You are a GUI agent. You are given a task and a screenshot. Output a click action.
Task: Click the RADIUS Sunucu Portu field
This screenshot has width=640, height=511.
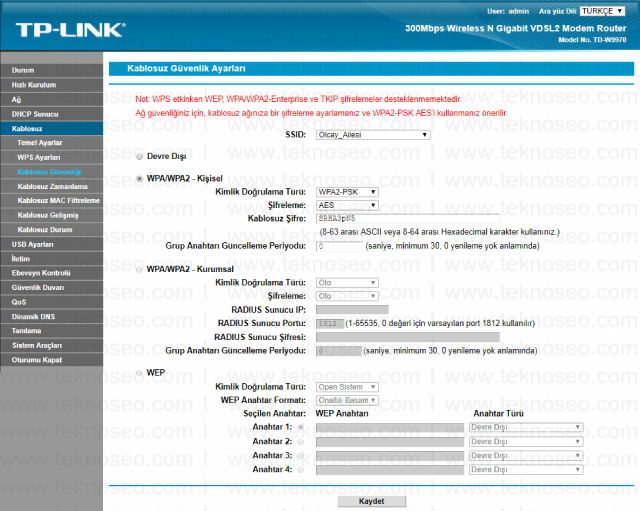click(330, 324)
